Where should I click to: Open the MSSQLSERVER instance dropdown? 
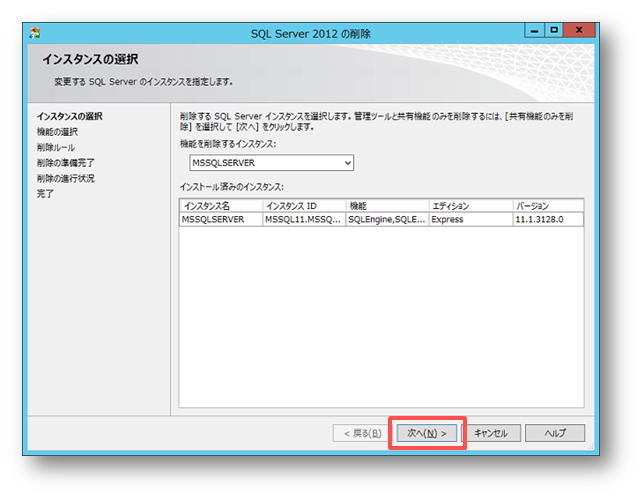pos(271,163)
